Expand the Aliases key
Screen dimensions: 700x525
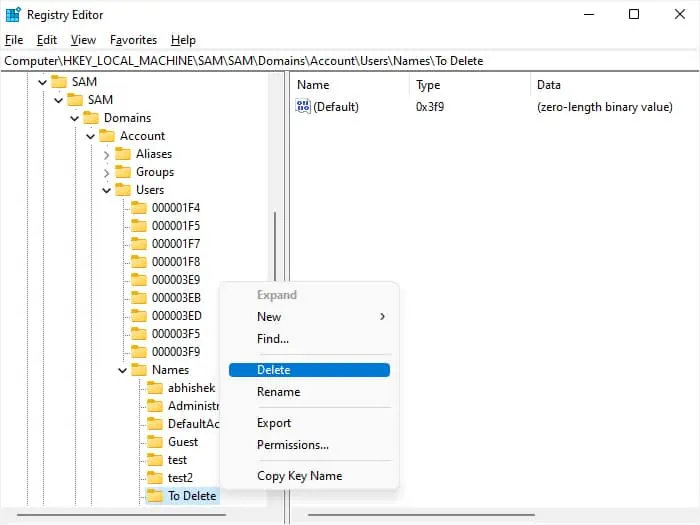106,154
